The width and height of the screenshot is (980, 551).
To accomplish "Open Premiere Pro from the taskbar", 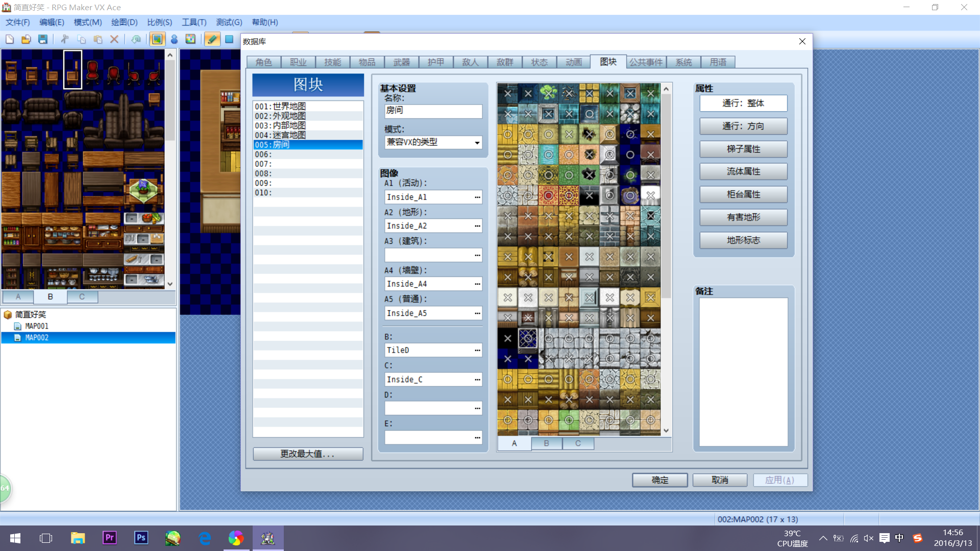I will point(109,538).
